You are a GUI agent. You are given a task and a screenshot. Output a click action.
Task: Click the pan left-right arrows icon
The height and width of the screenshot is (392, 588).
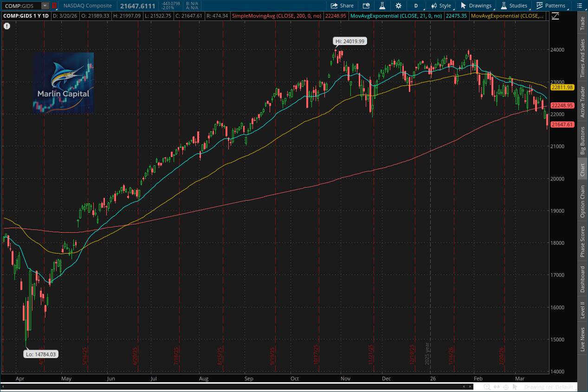496,387
